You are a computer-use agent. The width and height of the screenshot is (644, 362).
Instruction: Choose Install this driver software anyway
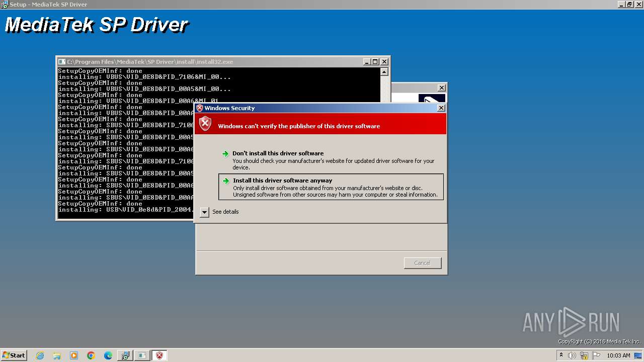coord(331,187)
